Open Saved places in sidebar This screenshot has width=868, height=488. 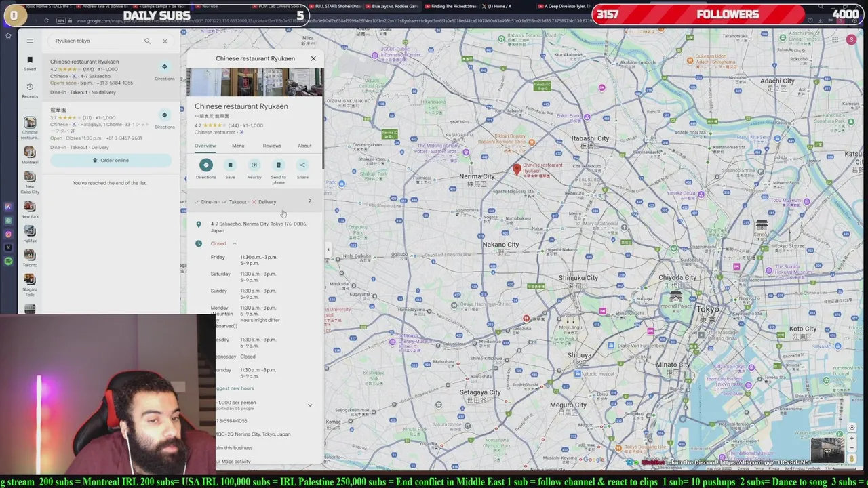click(30, 64)
